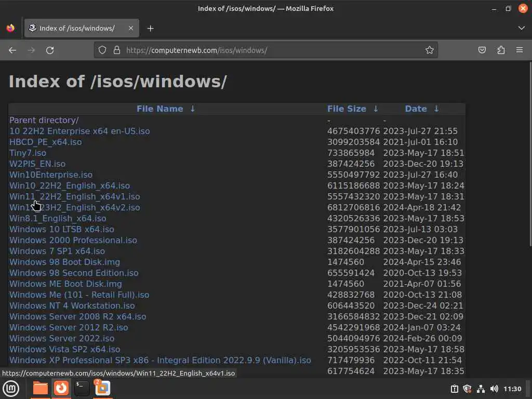The width and height of the screenshot is (532, 399).
Task: View site security via the padlock icon
Action: point(117,50)
